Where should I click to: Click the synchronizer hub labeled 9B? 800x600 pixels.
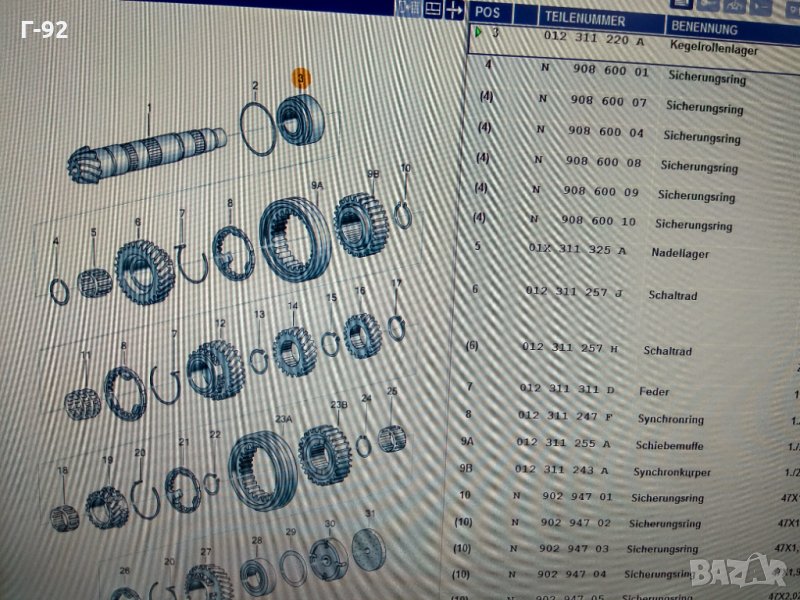coord(361,224)
